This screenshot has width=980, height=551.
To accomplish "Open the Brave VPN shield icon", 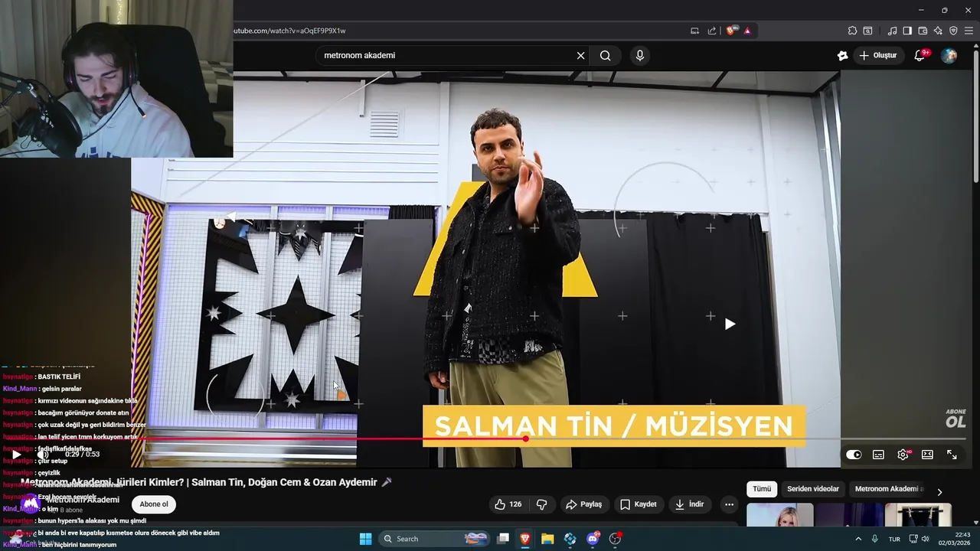I will tap(953, 31).
